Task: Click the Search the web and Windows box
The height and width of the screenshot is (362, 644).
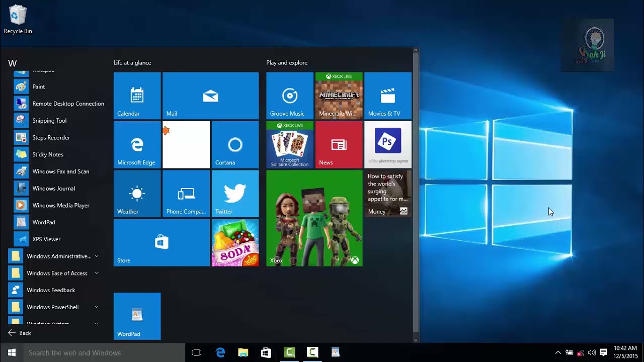Action: pos(105,352)
